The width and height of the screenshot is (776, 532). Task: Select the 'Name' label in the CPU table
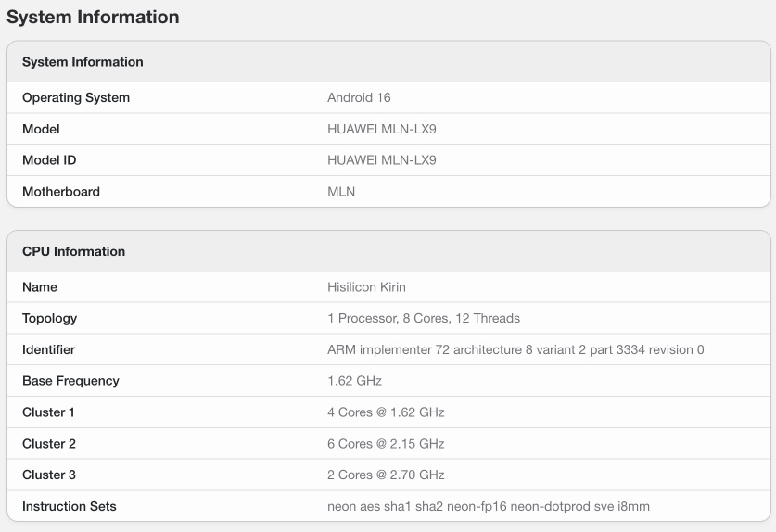40,287
